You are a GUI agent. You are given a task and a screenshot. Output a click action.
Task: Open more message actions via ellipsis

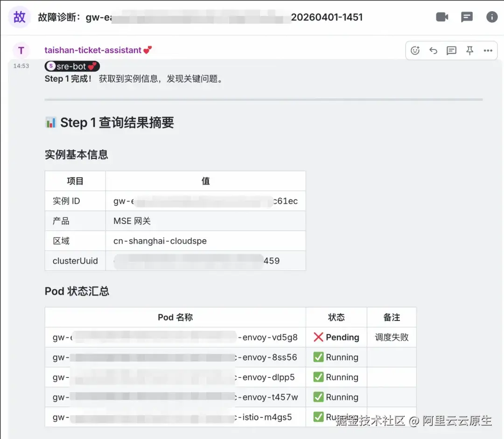point(488,51)
